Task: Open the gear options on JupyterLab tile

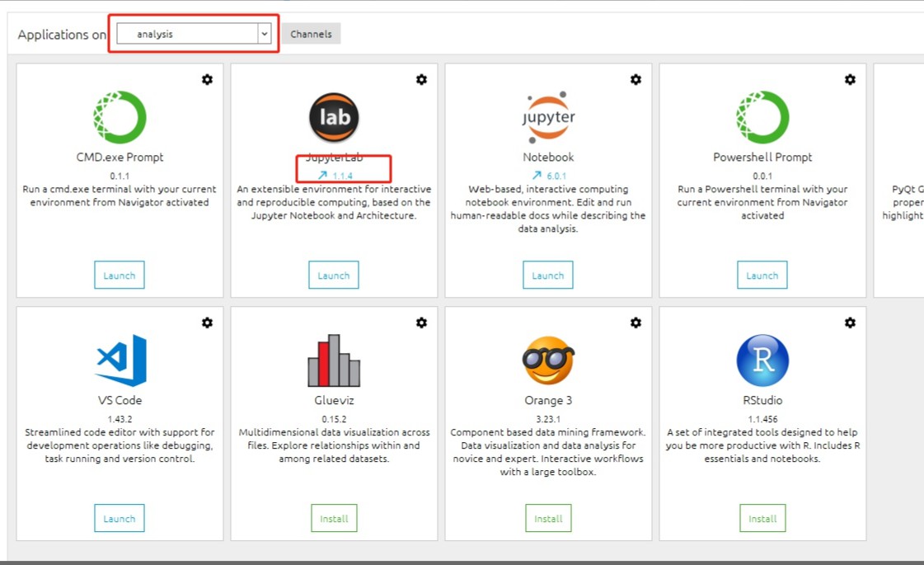Action: [421, 80]
